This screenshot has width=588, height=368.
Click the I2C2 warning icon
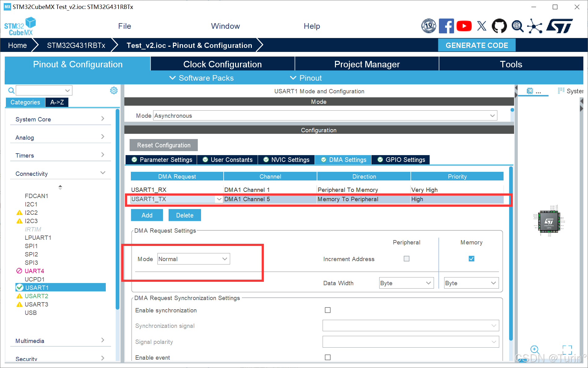[x=19, y=213]
